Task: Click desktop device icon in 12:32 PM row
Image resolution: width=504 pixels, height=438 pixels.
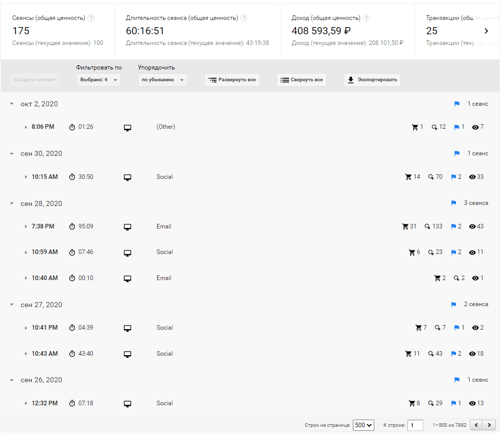Action: [x=128, y=404]
